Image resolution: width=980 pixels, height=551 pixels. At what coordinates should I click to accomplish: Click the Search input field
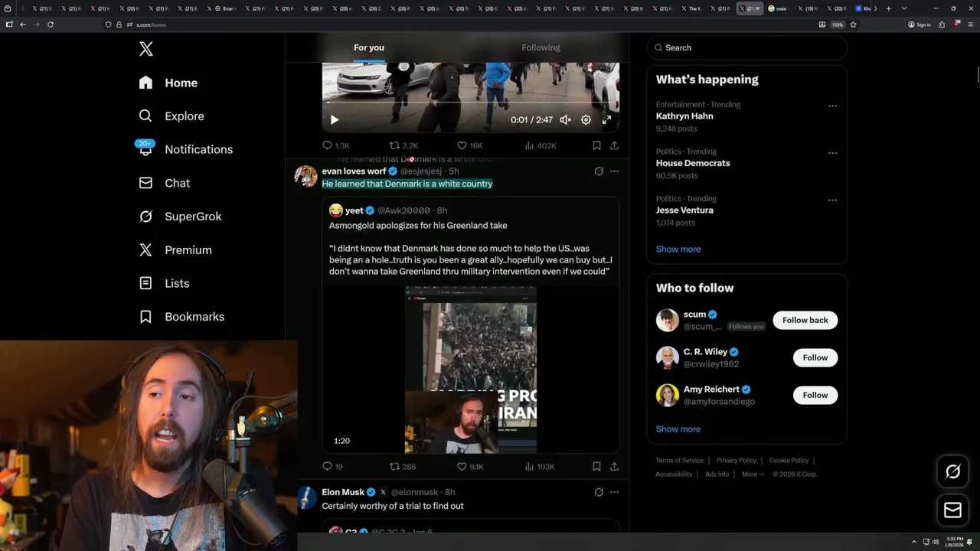pos(746,47)
